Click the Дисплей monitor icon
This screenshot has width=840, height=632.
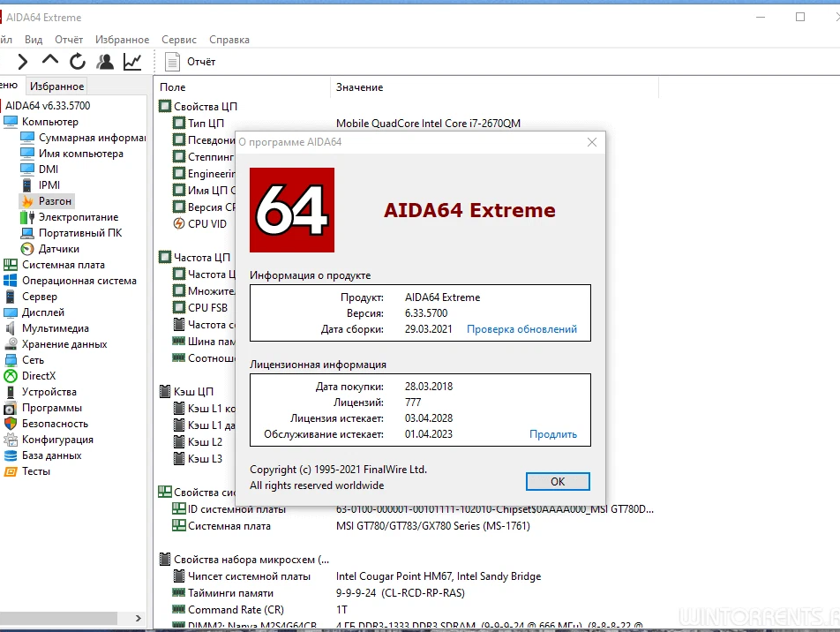point(11,312)
